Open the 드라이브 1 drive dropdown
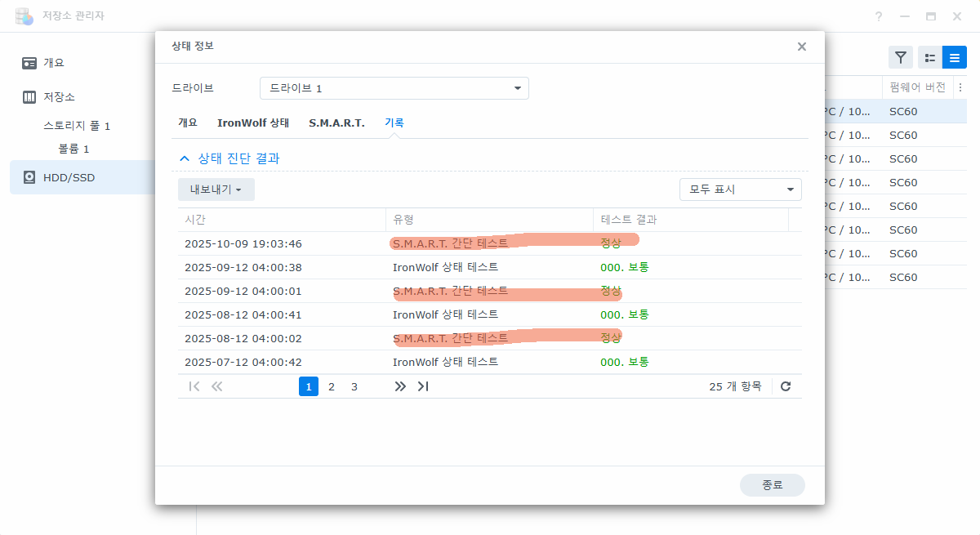This screenshot has height=535, width=980. [394, 88]
